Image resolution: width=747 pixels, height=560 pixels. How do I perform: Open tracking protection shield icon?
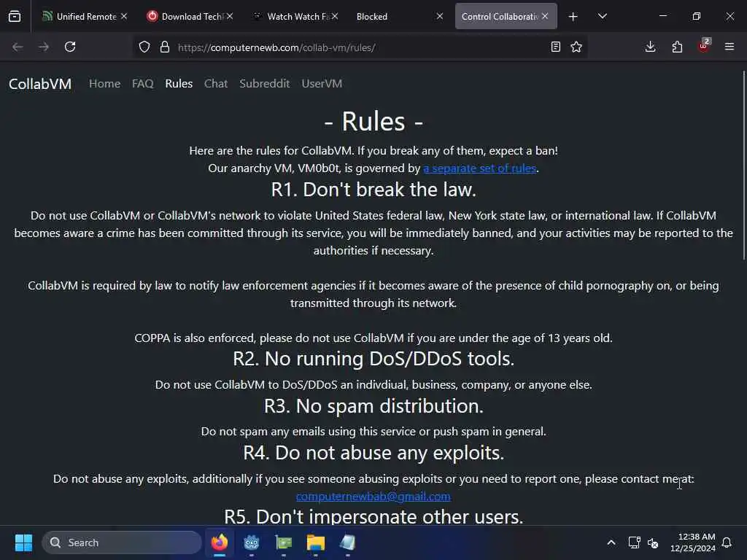click(x=144, y=47)
